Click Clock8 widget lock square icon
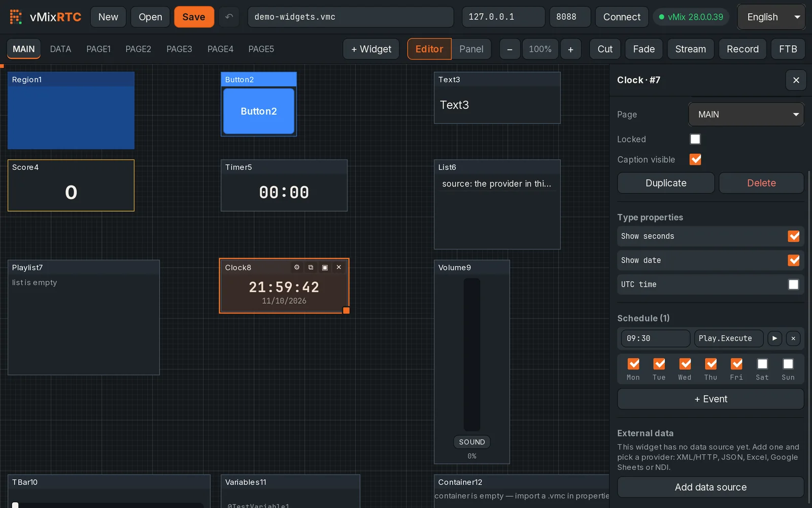Image resolution: width=812 pixels, height=508 pixels. coord(325,267)
